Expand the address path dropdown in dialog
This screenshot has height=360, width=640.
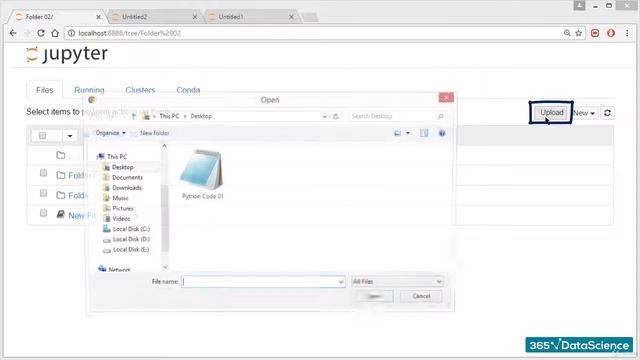(x=324, y=116)
